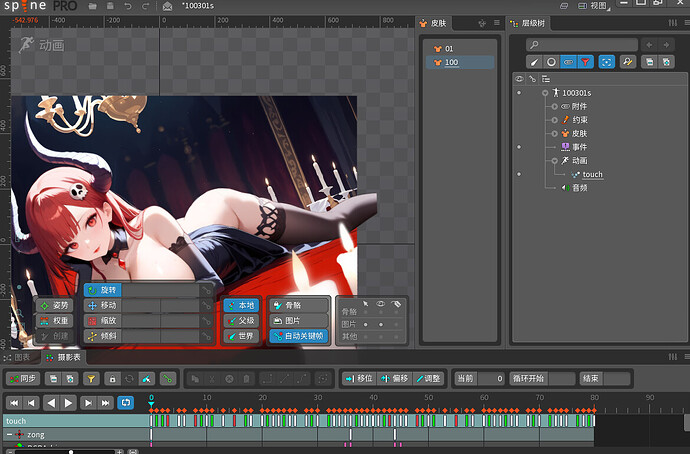Viewport: 690px width, 454px height.
Task: Click the skin panel options menu icon
Action: point(497,23)
